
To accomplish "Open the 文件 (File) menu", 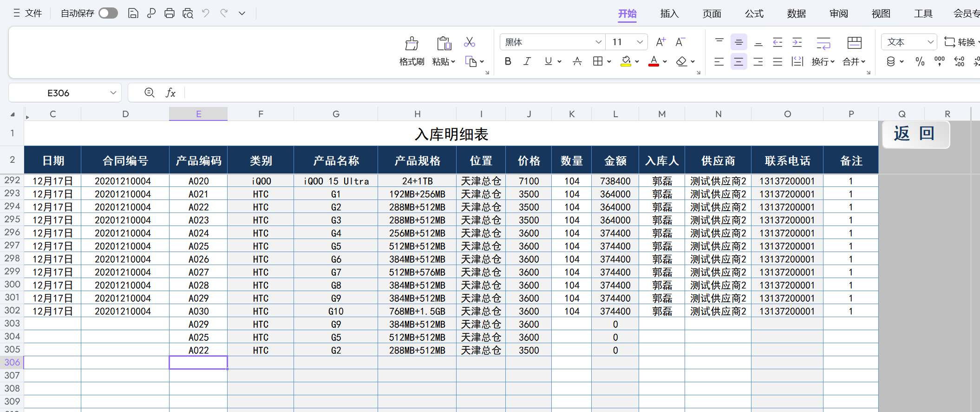I will (x=28, y=13).
